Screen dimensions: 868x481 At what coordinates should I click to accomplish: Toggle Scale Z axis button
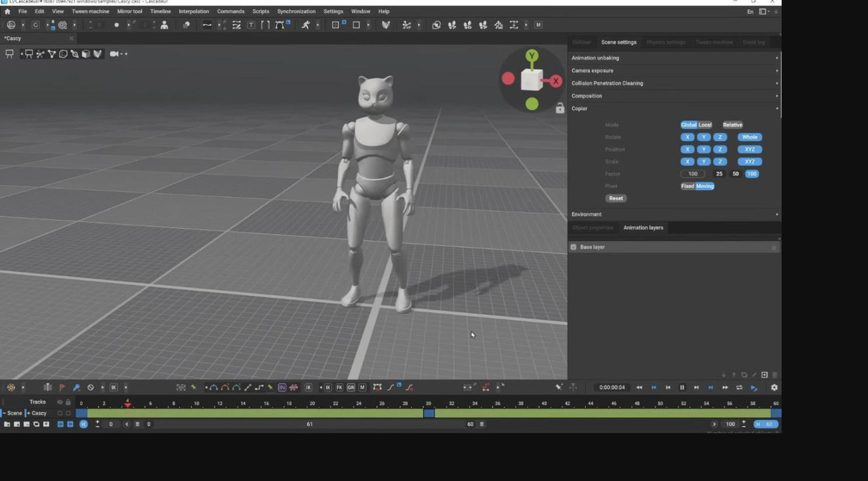[x=720, y=161]
